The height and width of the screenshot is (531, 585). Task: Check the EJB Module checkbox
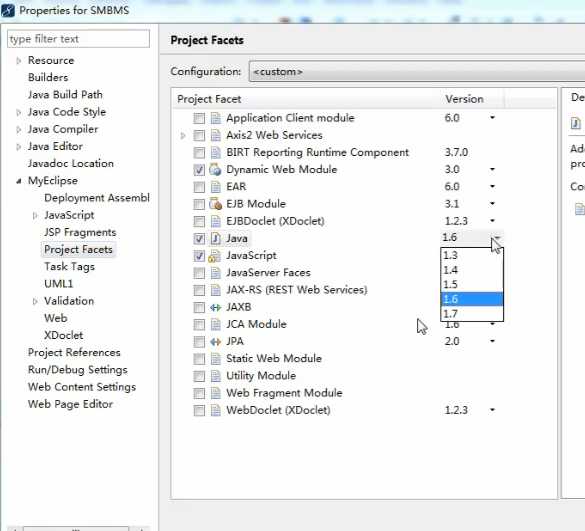tap(199, 204)
